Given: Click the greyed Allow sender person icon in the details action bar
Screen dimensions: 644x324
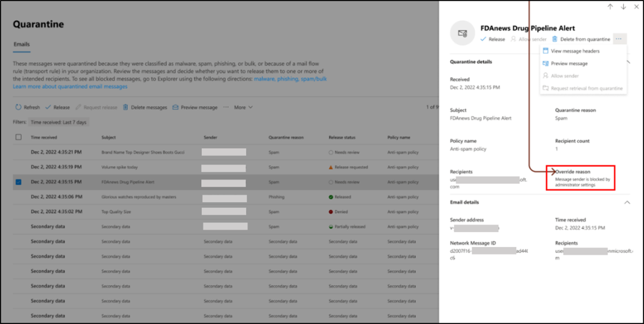Looking at the screenshot, I should pos(513,39).
